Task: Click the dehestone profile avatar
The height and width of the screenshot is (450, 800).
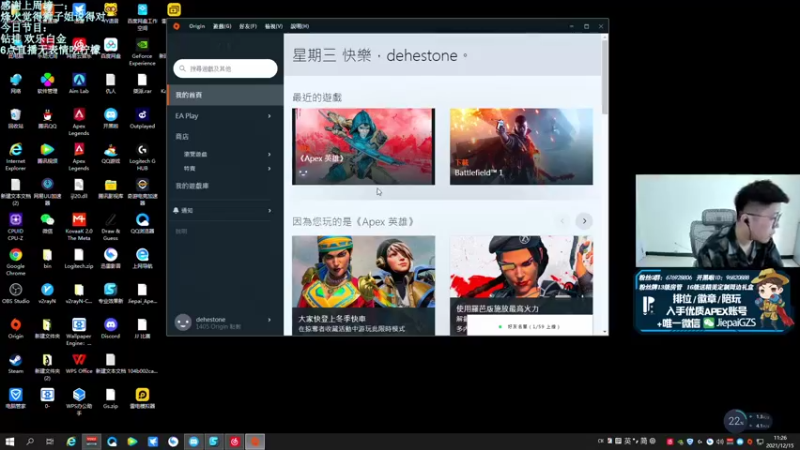Action: 183,322
